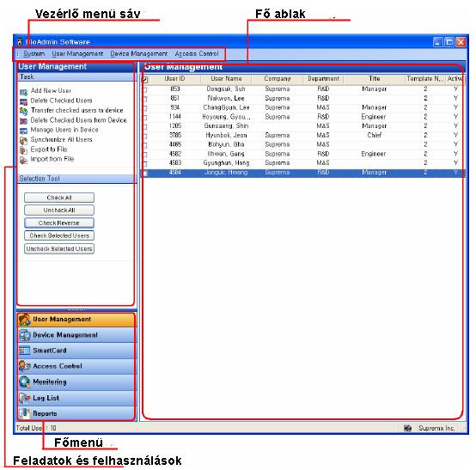
Task: Check the box for user Dongsuk, Suh
Action: click(145, 90)
